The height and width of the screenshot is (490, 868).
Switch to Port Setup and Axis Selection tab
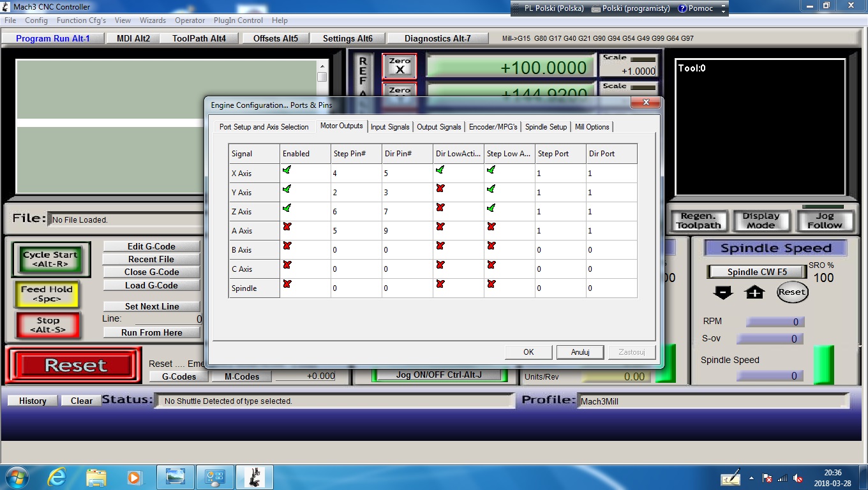[264, 127]
